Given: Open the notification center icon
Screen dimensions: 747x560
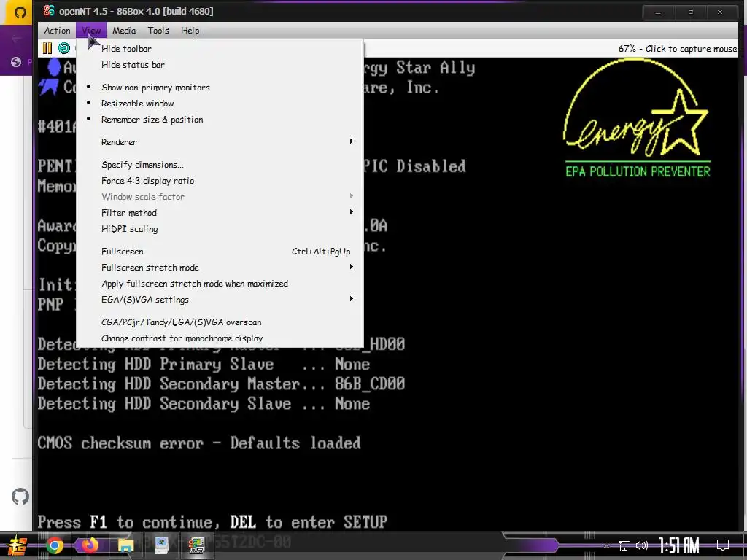Looking at the screenshot, I should coord(723,545).
